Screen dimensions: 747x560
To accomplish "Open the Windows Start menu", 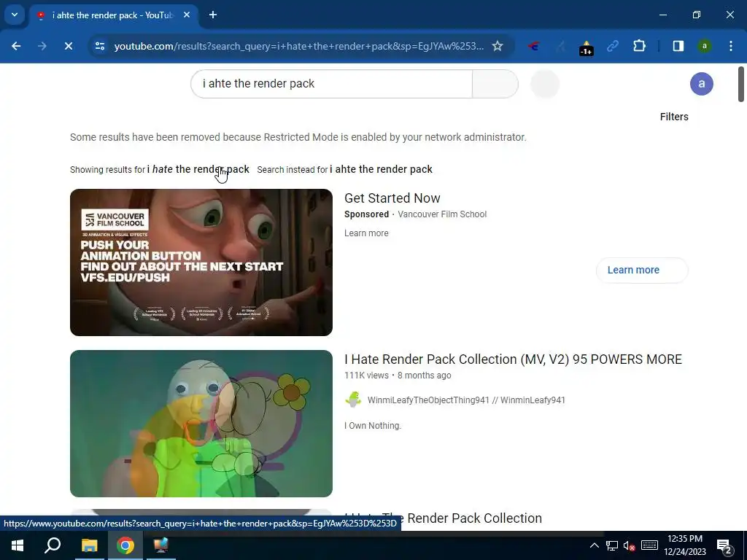I will 18,545.
